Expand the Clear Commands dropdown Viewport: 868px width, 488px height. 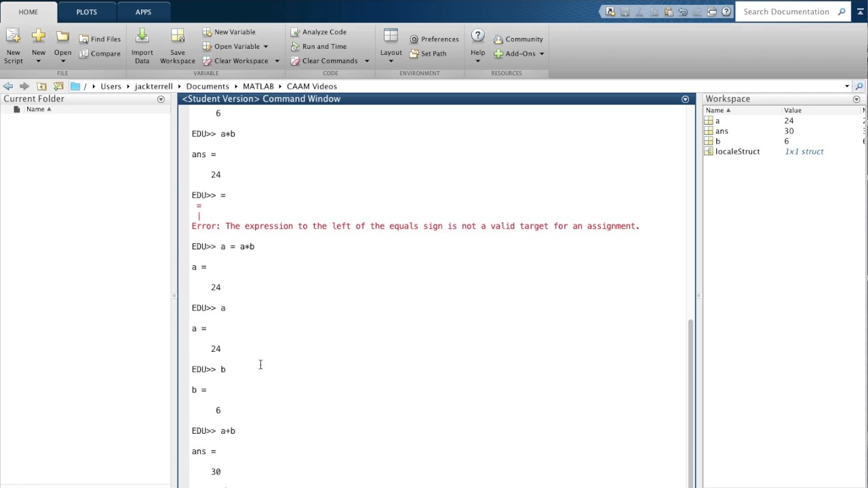367,61
